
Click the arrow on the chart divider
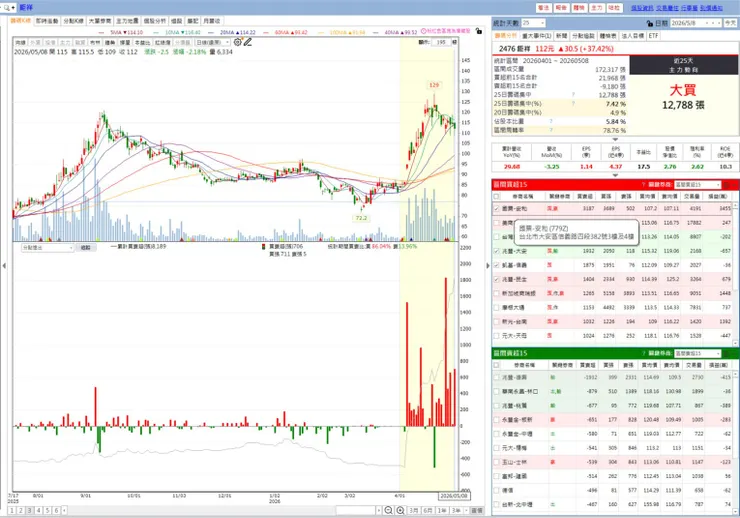click(x=488, y=266)
